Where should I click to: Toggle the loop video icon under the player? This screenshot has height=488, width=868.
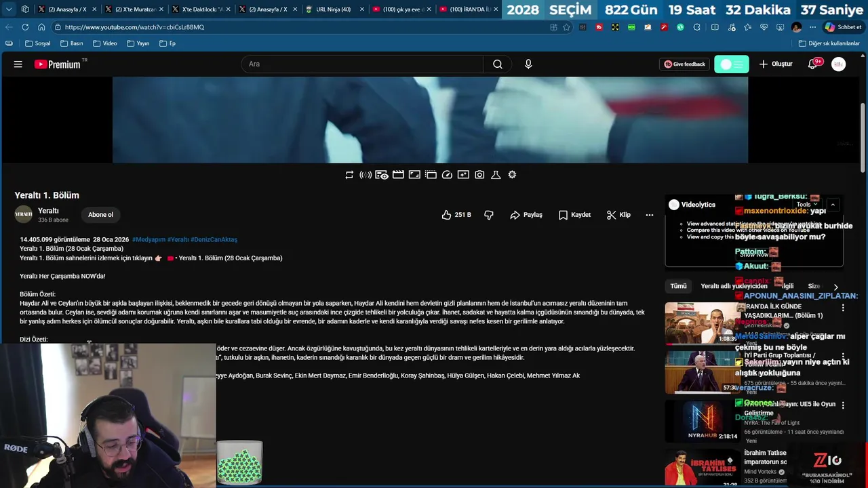349,175
